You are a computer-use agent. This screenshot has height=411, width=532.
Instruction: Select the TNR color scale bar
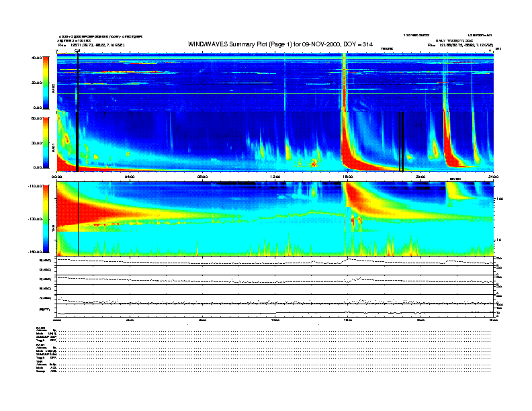46,219
